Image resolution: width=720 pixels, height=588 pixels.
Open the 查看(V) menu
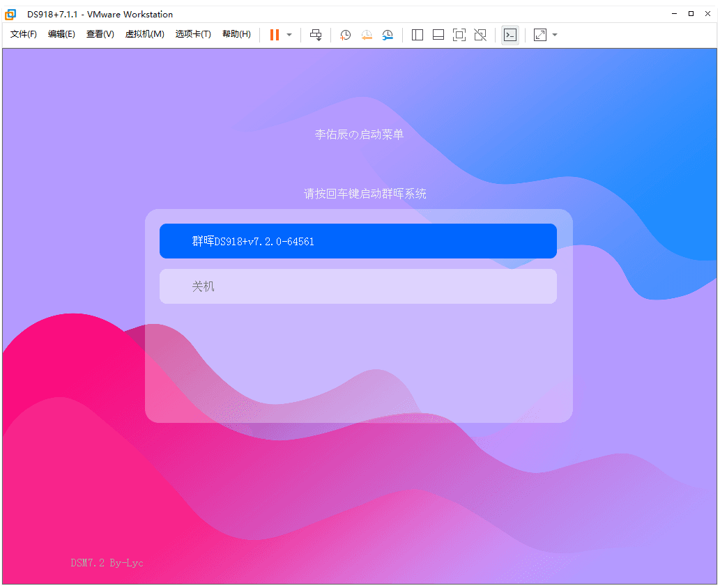click(100, 34)
